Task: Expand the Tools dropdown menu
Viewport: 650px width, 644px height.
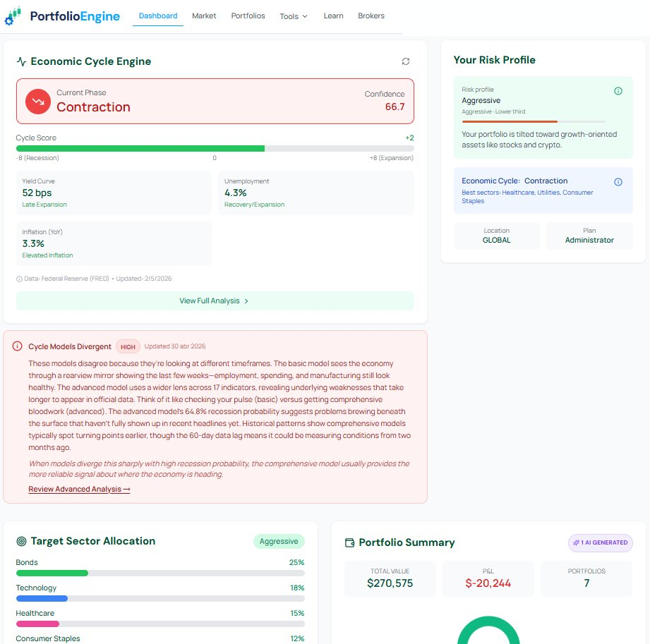Action: pyautogui.click(x=294, y=16)
